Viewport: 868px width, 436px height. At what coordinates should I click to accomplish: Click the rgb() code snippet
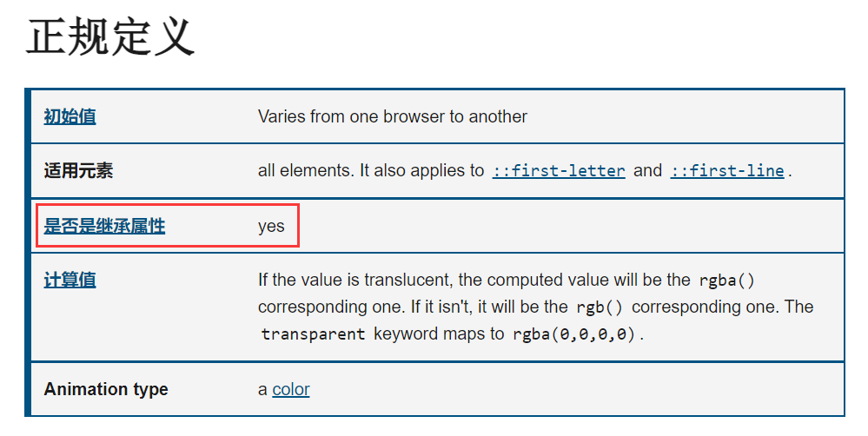coord(600,307)
